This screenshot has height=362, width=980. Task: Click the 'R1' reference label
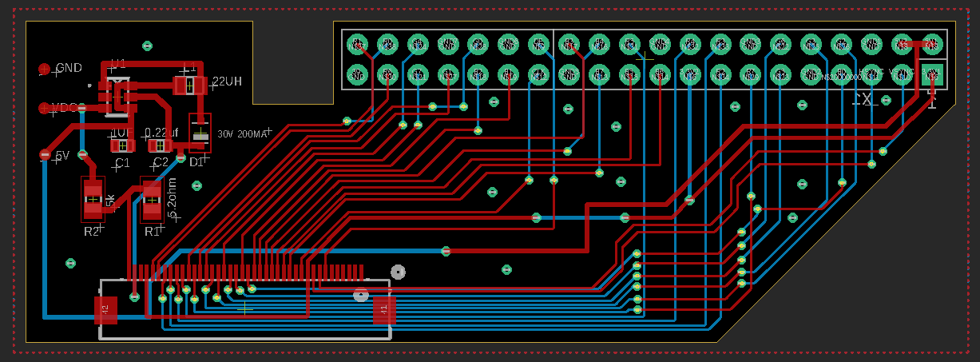152,232
